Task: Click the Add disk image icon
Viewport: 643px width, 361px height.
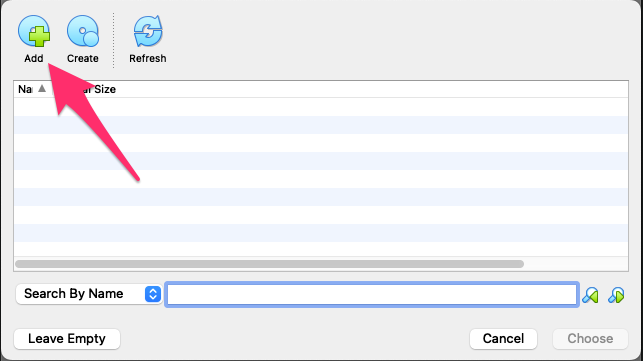Action: point(34,31)
